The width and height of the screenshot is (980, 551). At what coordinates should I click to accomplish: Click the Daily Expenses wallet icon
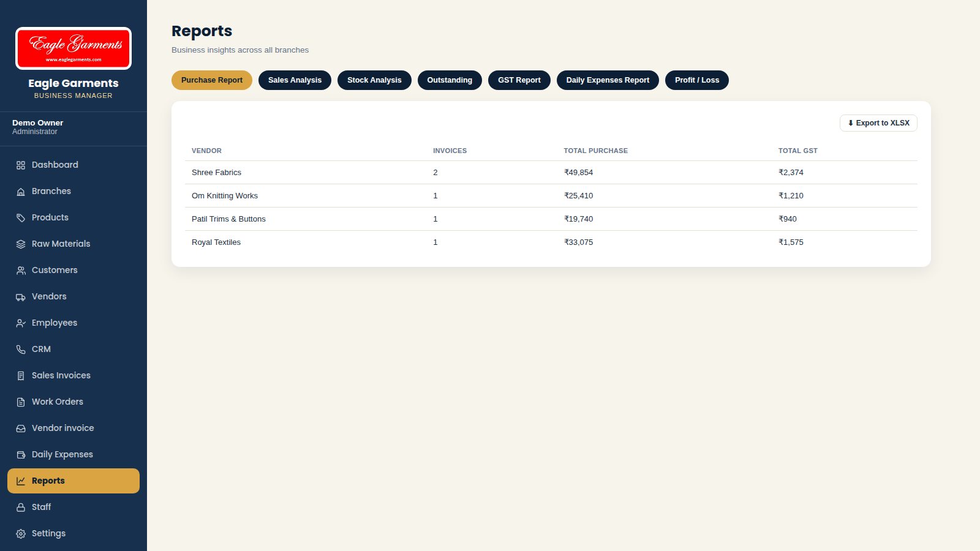click(21, 455)
